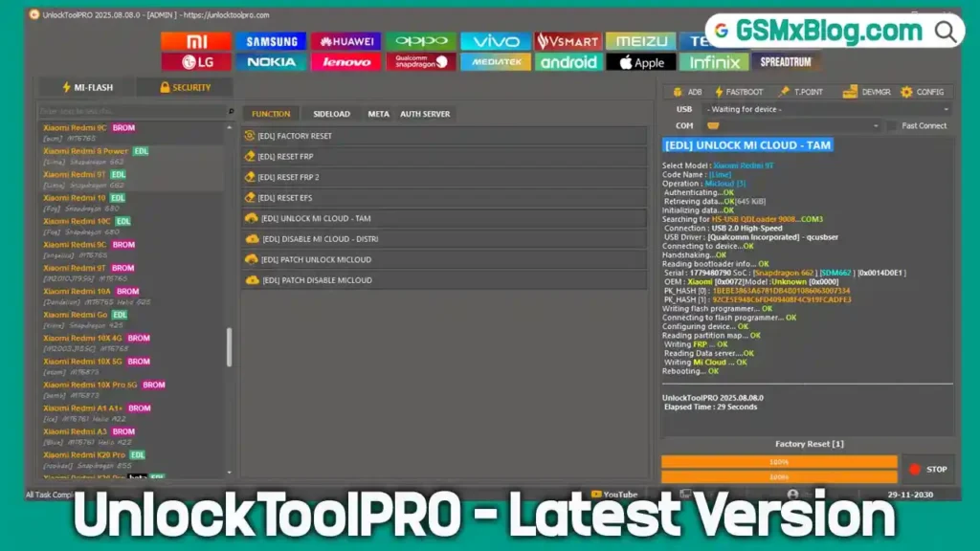
Task: Select the Xiaomi brand logo
Action: pyautogui.click(x=196, y=41)
